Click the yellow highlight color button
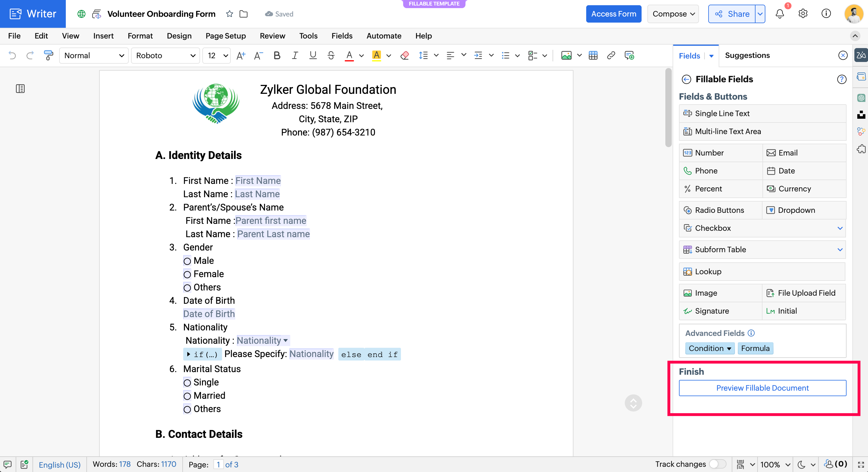The width and height of the screenshot is (868, 472). pos(376,56)
